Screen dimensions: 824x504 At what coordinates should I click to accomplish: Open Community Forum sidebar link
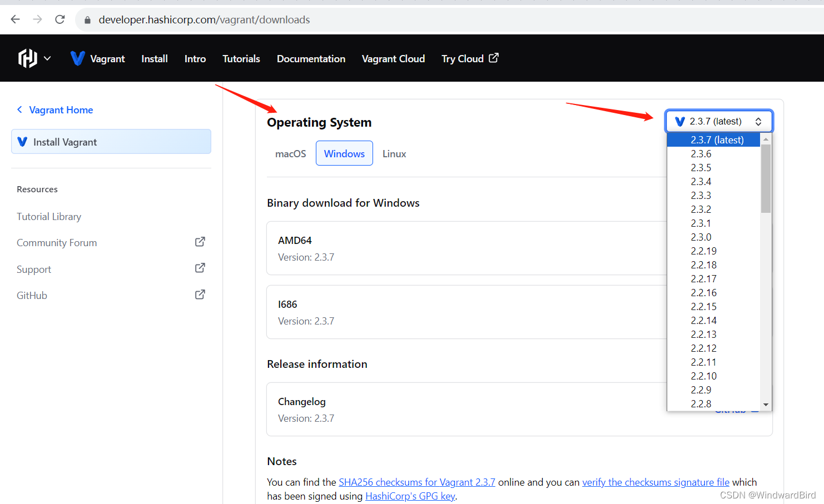(57, 243)
